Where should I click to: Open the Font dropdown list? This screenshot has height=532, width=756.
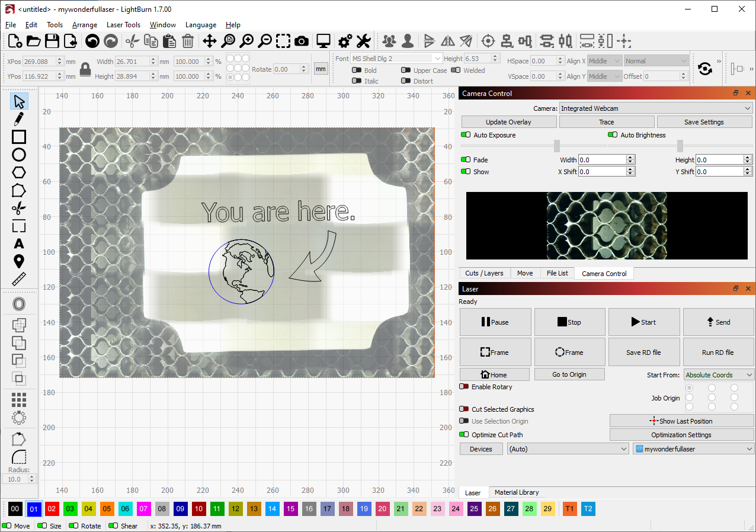396,59
